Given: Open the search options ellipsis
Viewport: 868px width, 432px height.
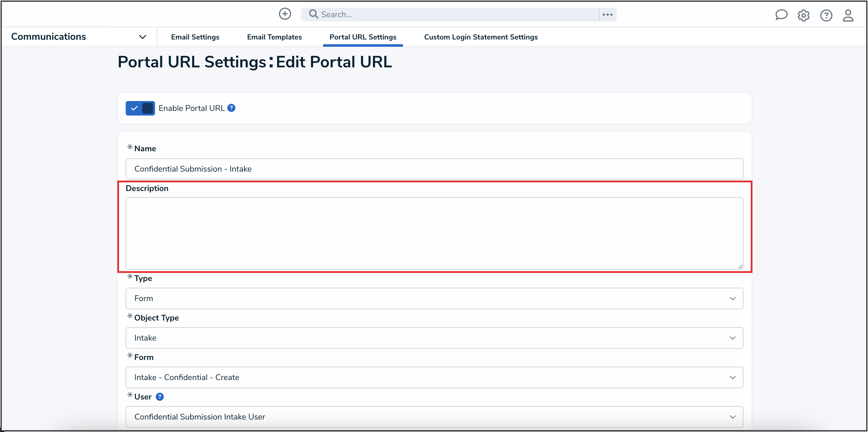Looking at the screenshot, I should [608, 15].
